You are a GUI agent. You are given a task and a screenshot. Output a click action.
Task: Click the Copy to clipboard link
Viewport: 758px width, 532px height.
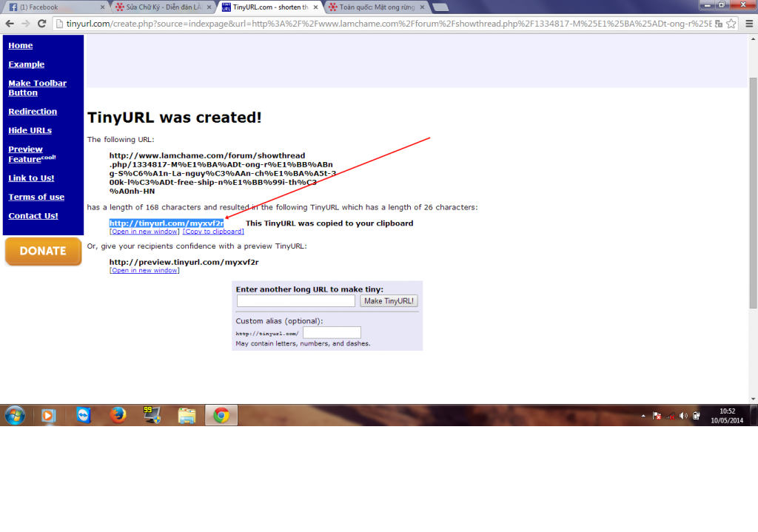213,232
